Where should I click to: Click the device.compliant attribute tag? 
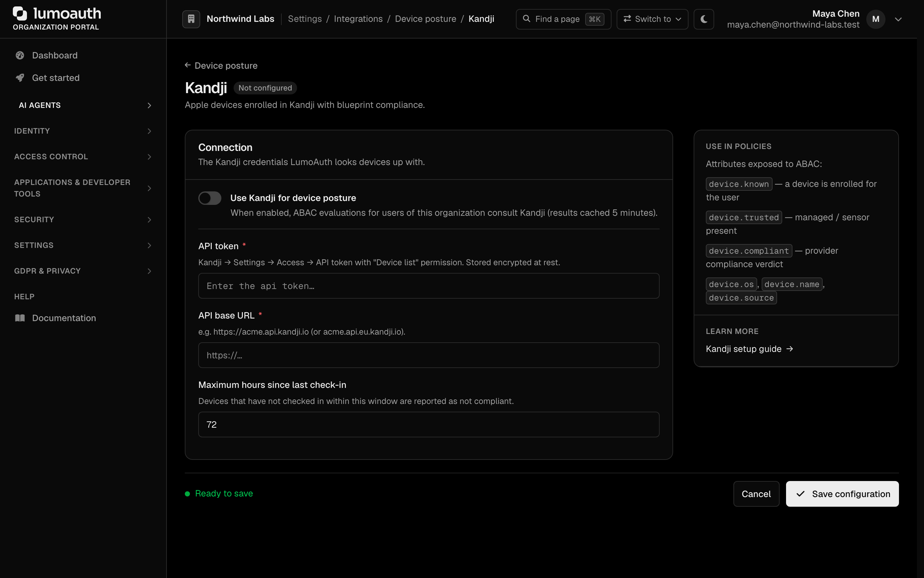[749, 251]
